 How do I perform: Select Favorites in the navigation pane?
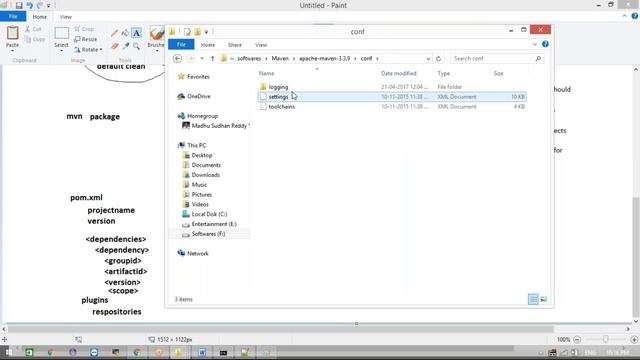(198, 77)
